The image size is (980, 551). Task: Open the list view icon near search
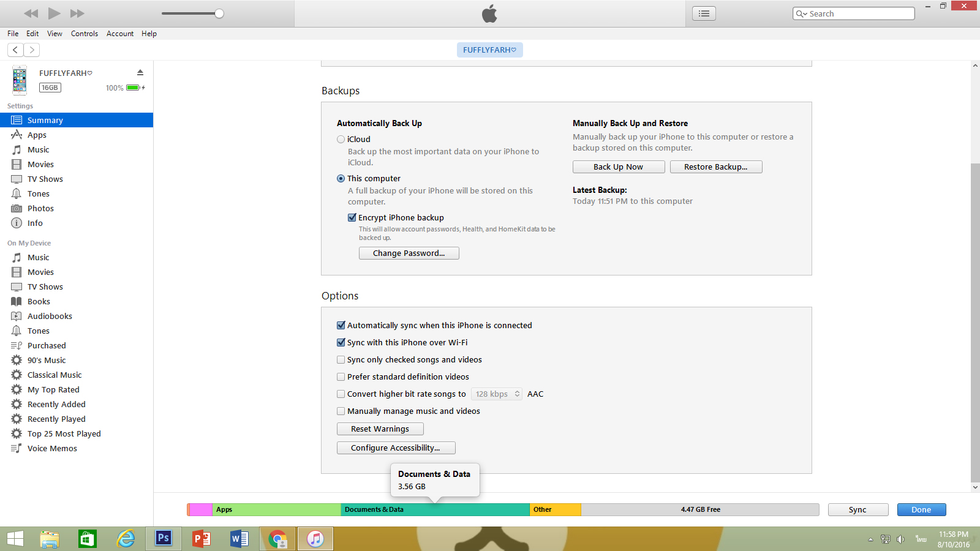tap(704, 13)
